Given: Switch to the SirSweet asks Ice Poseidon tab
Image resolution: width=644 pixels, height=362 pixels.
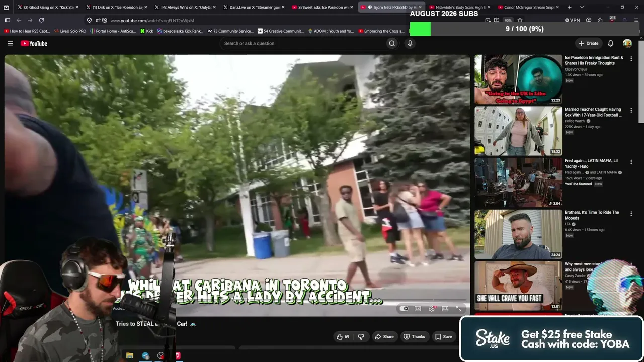Looking at the screenshot, I should 323,7.
